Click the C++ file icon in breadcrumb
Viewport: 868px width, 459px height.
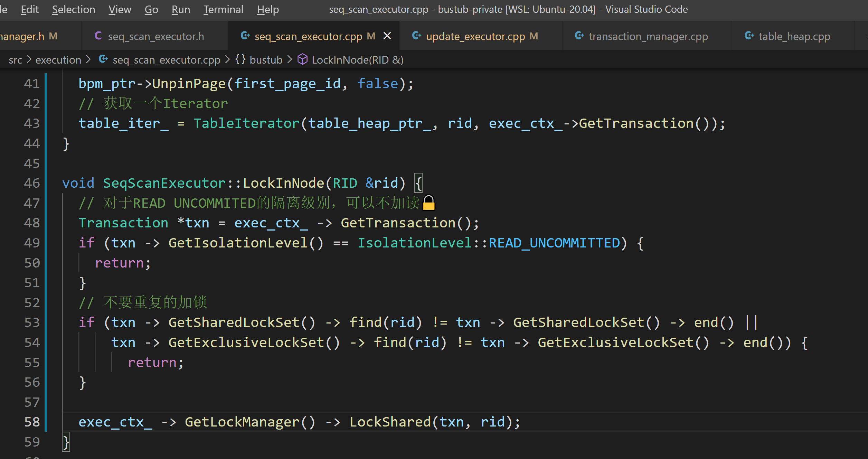point(103,59)
